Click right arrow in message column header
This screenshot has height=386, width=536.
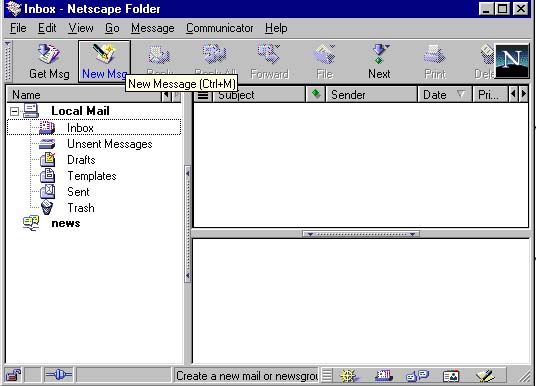[523, 94]
